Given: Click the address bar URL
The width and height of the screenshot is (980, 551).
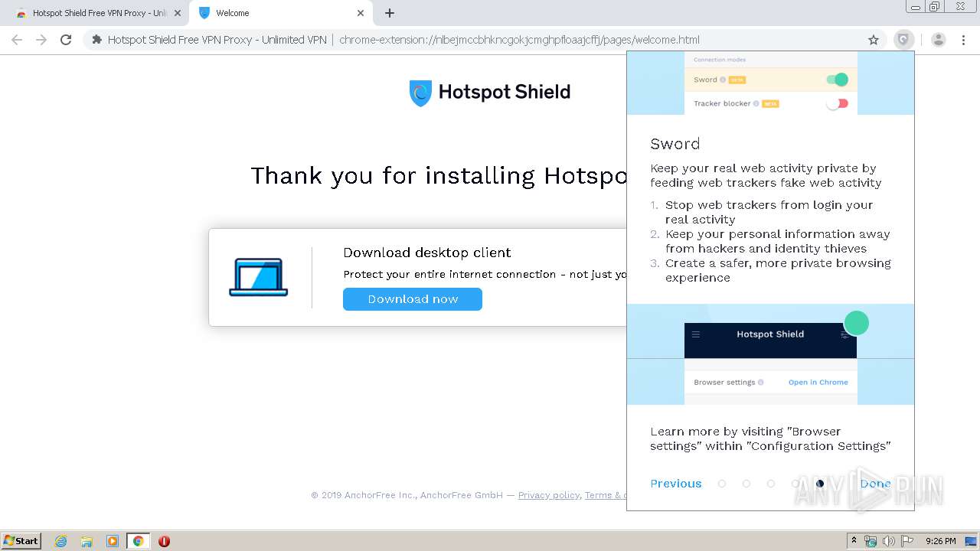Looking at the screenshot, I should tap(519, 40).
